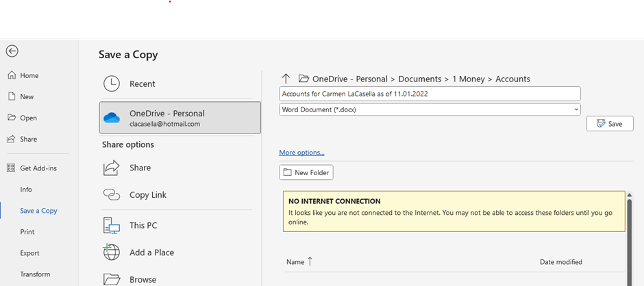Sort by Date modified column
644x286 pixels.
tap(560, 262)
